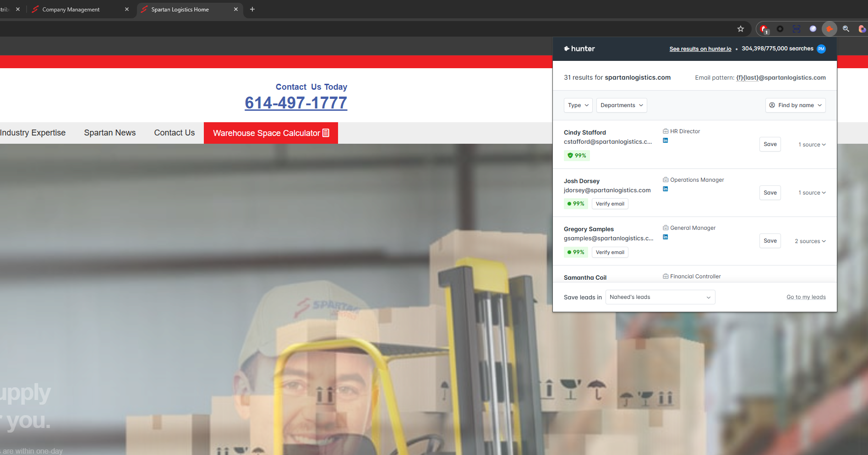Screen dimensions: 868x455
Task: Click the Hunter fox extension icon
Action: (829, 29)
